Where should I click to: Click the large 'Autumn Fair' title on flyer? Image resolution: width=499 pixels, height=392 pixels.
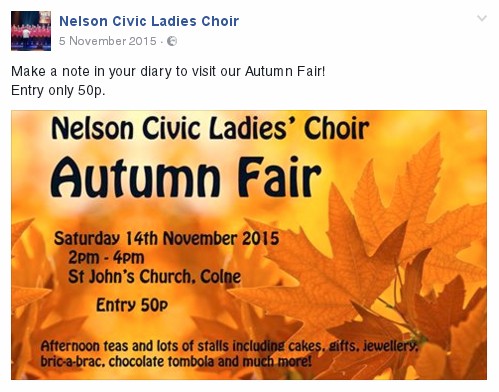(186, 177)
